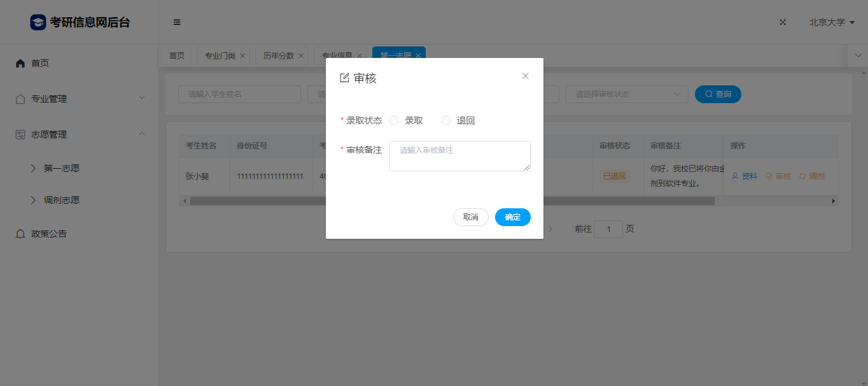Expand the 专业管理 menu chevron

pyautogui.click(x=142, y=98)
